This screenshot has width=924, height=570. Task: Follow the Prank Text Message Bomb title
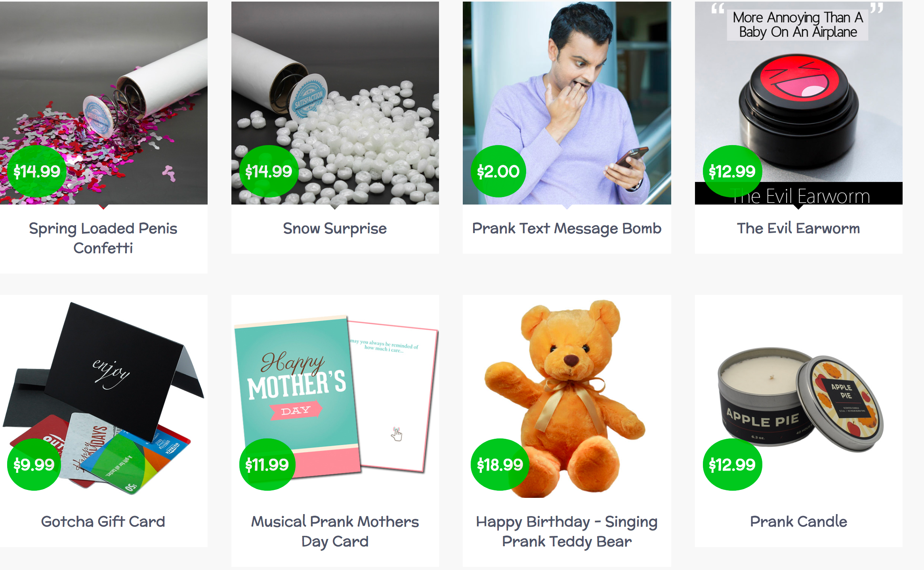[x=567, y=229]
